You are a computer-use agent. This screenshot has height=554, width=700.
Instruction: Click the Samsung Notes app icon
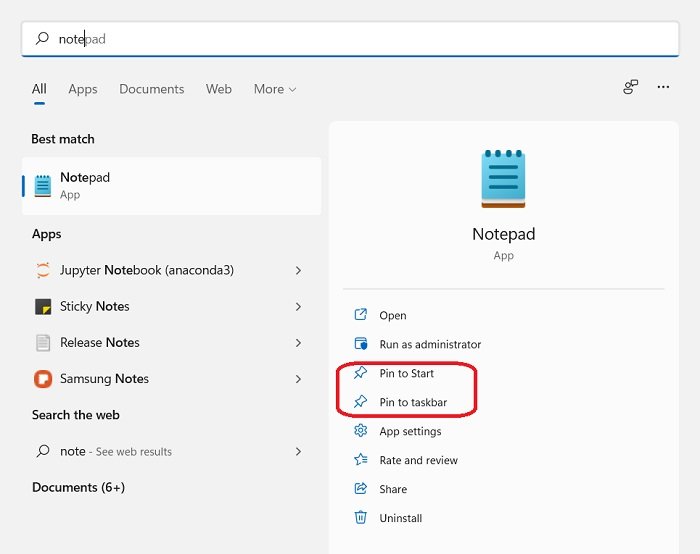coord(43,379)
